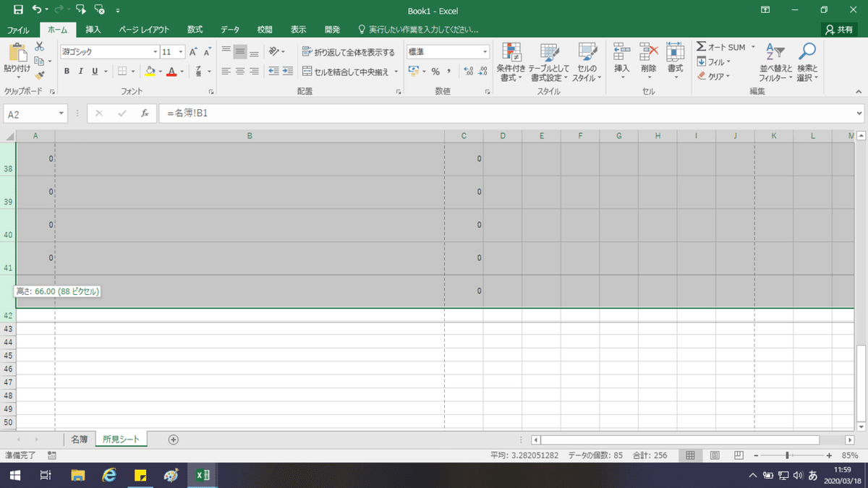
Task: Left-align the cell text
Action: (x=226, y=71)
